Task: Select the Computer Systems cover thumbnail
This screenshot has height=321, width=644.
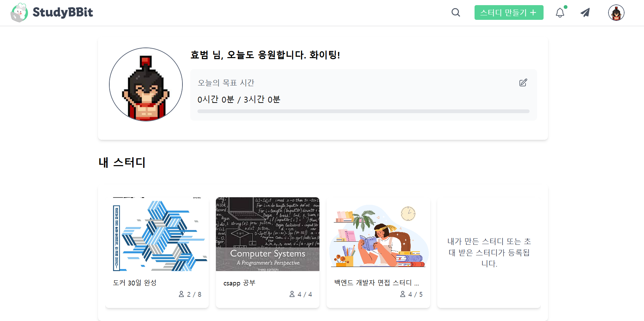Action: coord(268,234)
